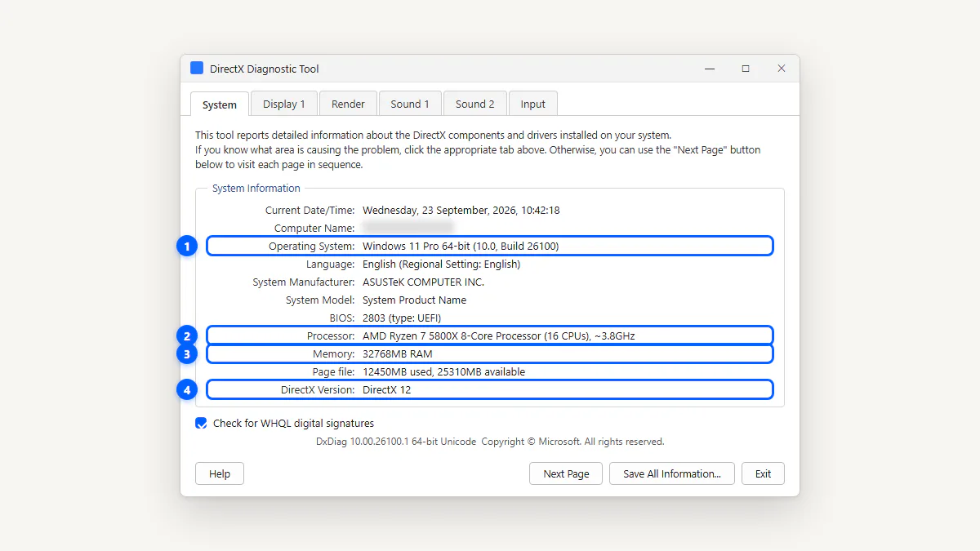
Task: Open the Input tab
Action: (x=533, y=104)
